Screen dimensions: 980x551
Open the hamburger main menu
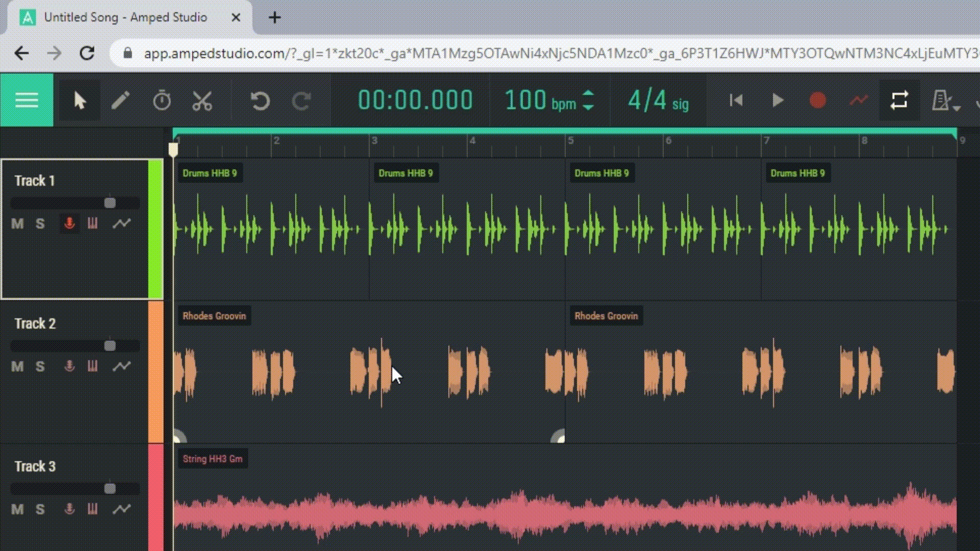point(27,101)
